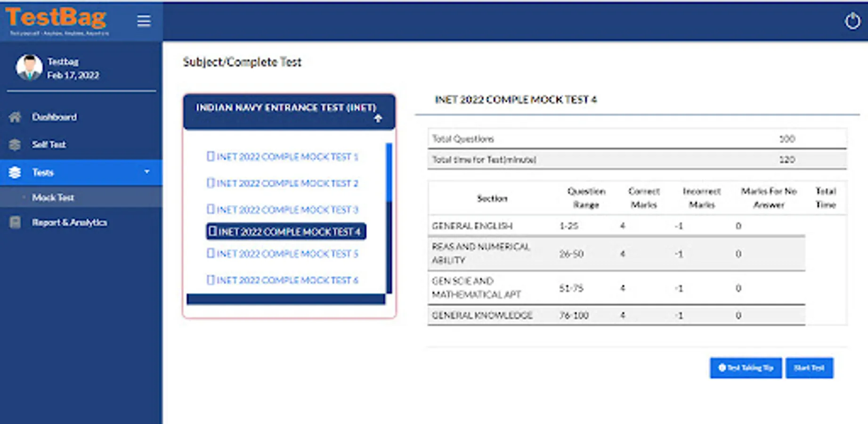868x424 pixels.
Task: Select INET 2022 Comple Mock Test 2
Action: (287, 183)
